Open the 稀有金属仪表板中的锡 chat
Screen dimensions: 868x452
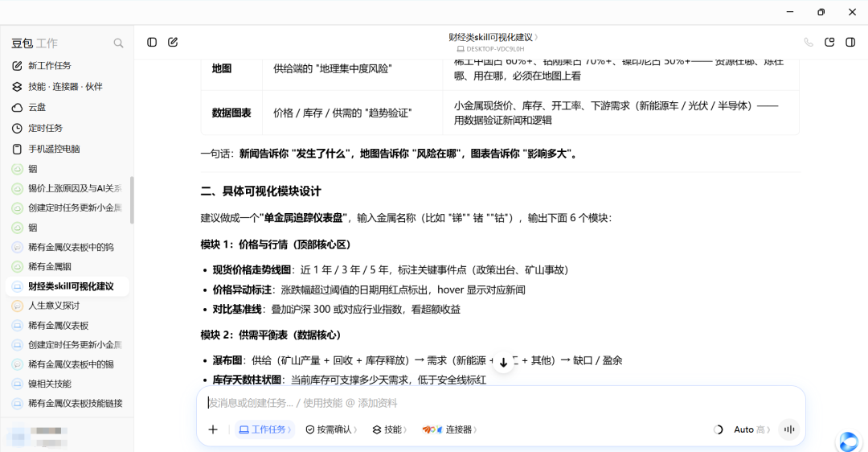pyautogui.click(x=67, y=364)
